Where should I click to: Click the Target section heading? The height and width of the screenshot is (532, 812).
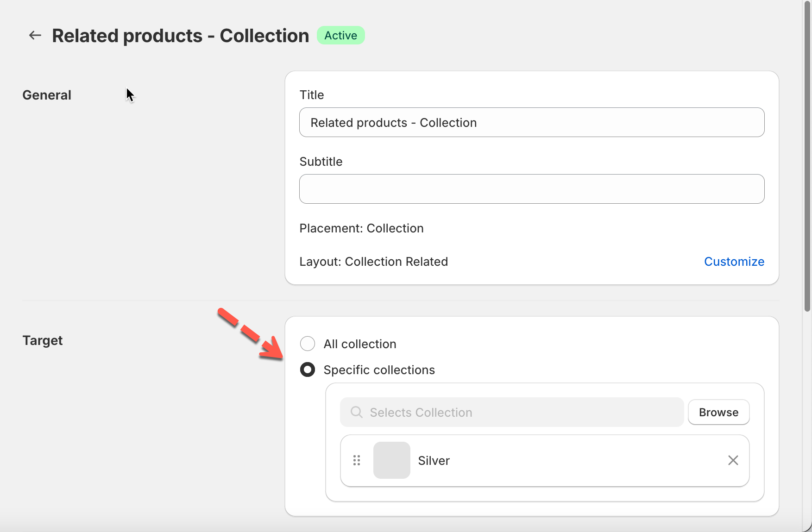click(43, 340)
